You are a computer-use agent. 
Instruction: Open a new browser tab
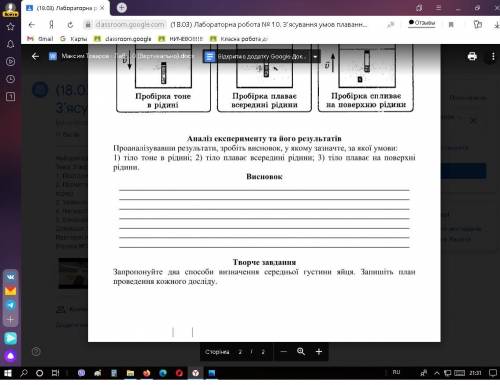click(122, 8)
